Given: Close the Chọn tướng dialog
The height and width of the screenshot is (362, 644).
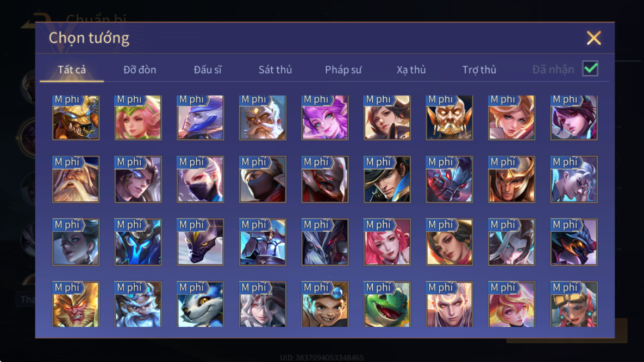Looking at the screenshot, I should tap(593, 38).
